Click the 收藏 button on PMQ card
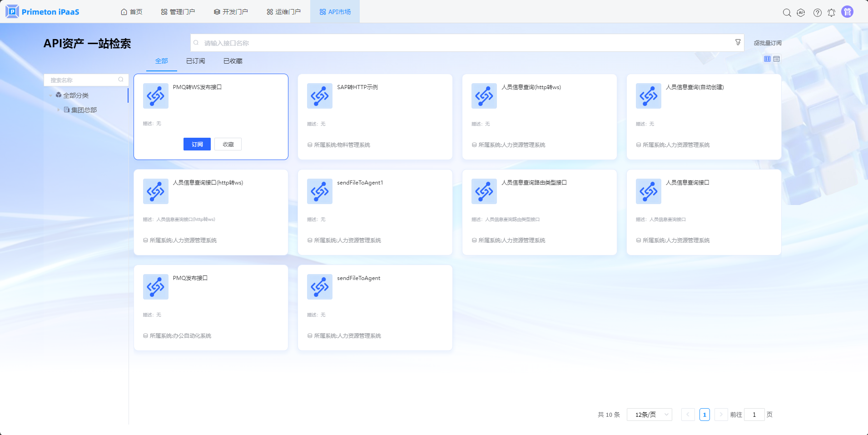 (228, 144)
